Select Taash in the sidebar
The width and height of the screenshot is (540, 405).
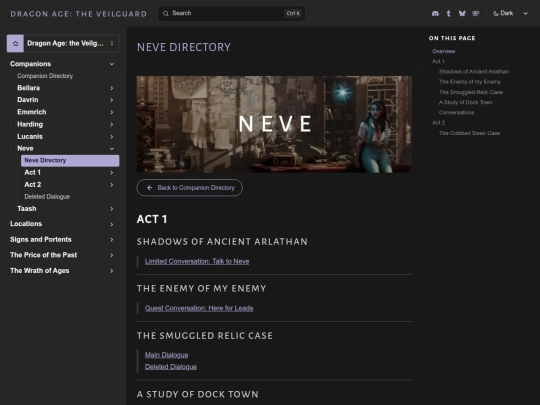27,209
